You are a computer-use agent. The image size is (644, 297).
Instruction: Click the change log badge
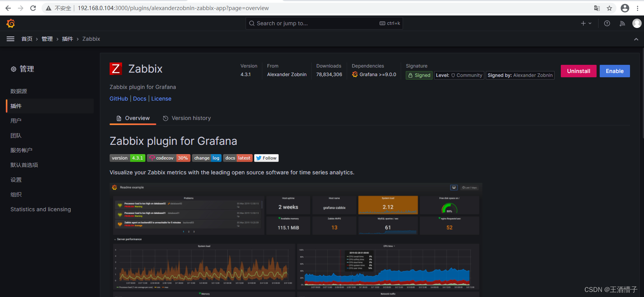pyautogui.click(x=207, y=158)
